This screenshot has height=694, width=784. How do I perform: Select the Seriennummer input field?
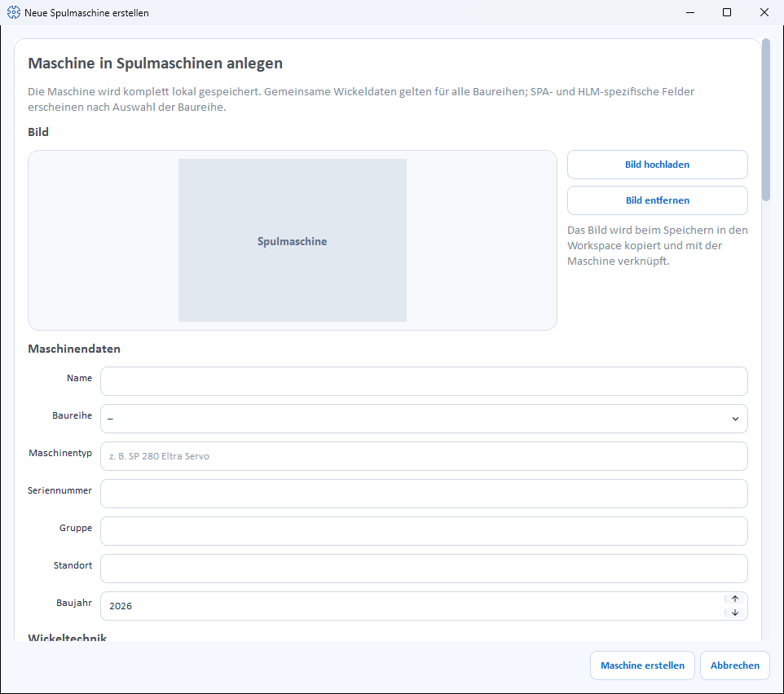click(424, 494)
